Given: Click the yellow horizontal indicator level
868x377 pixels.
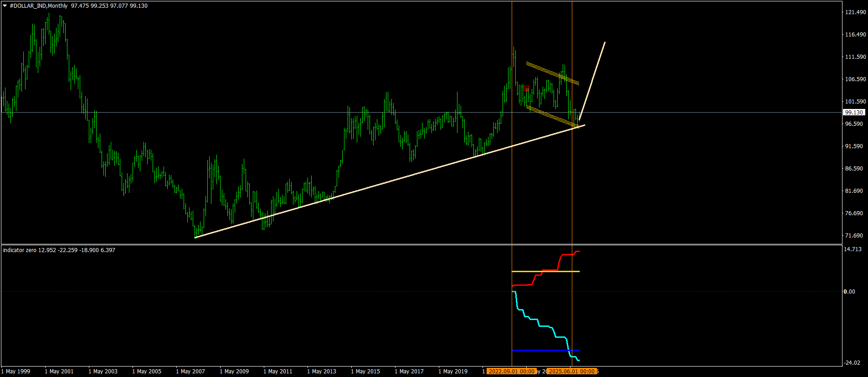Looking at the screenshot, I should (545, 271).
